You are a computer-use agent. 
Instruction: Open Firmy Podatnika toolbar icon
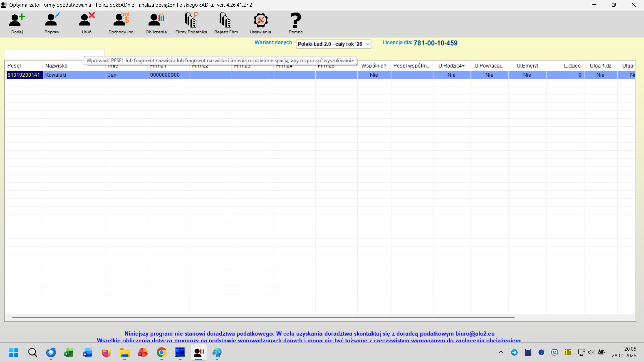[x=191, y=23]
